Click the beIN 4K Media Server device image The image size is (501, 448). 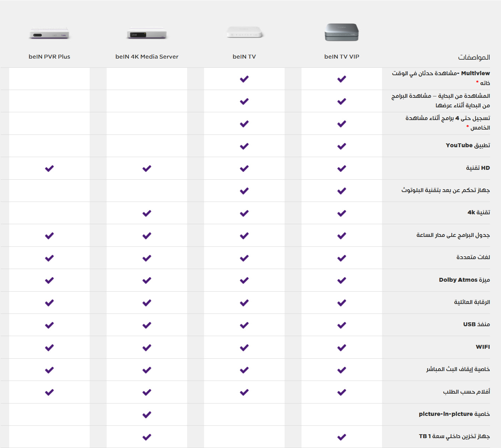click(x=147, y=34)
